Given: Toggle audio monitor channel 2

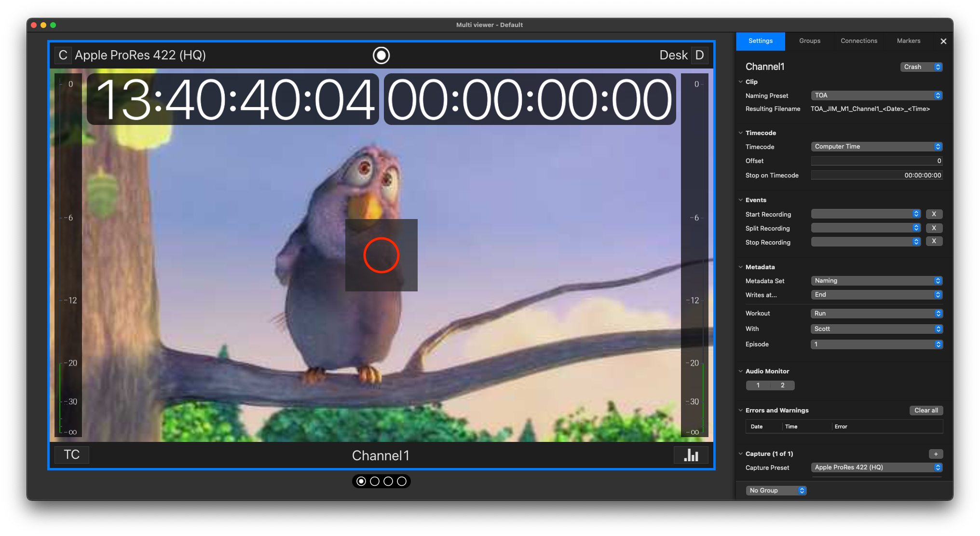Looking at the screenshot, I should tap(782, 385).
